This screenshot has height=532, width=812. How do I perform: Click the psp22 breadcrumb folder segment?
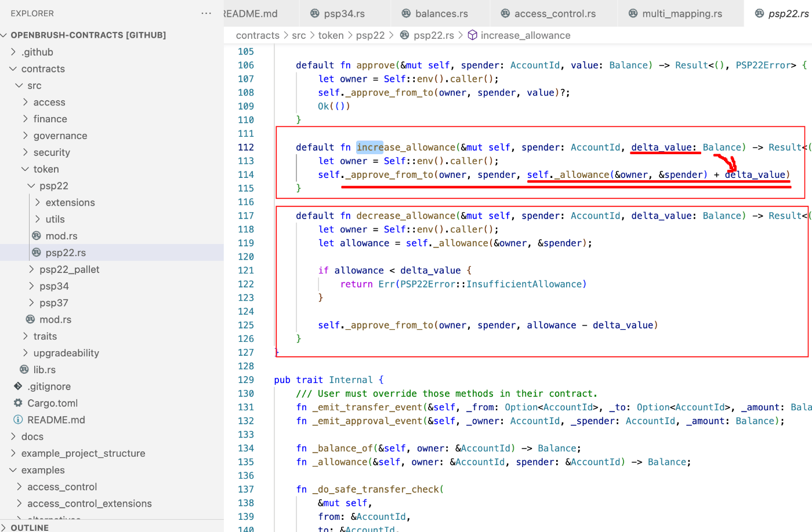click(370, 35)
